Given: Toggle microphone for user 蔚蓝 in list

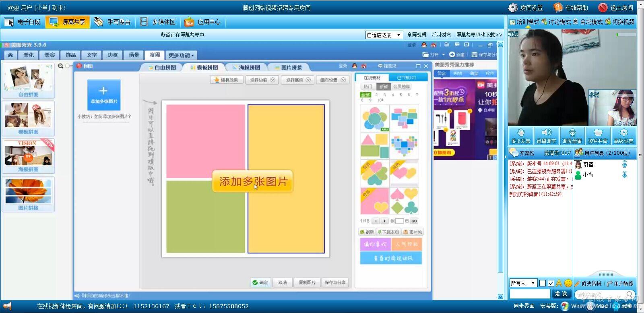Looking at the screenshot, I should (624, 164).
